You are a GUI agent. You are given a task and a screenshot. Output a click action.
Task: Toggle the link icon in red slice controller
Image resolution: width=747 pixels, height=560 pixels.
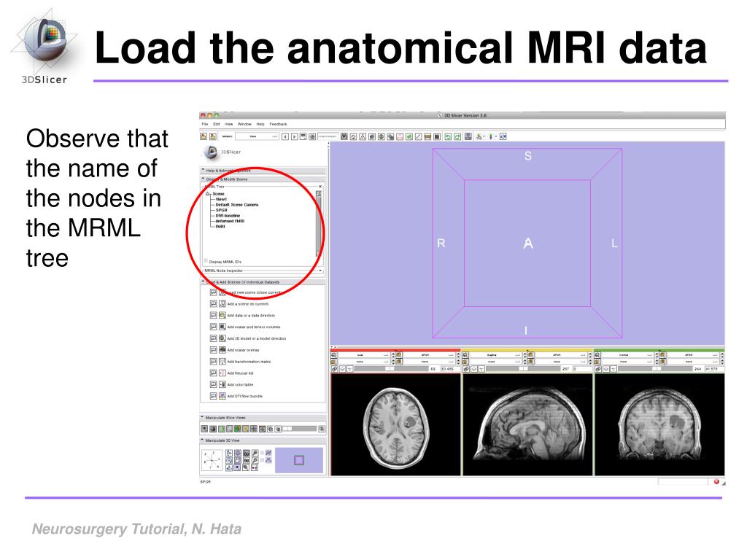click(x=334, y=369)
